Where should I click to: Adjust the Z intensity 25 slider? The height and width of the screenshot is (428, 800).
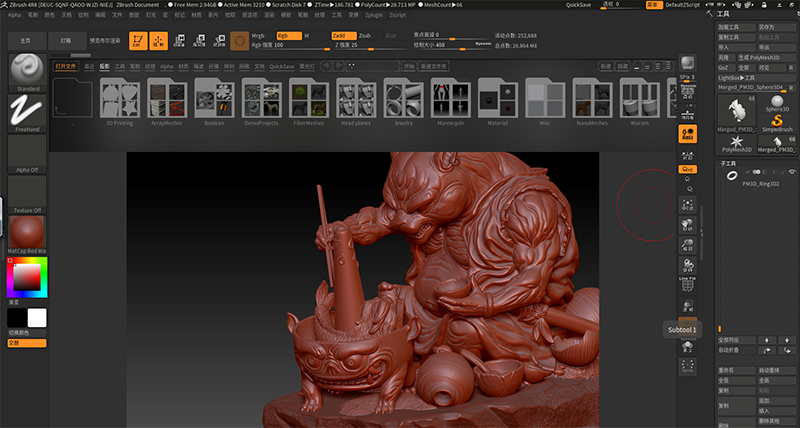[x=371, y=45]
